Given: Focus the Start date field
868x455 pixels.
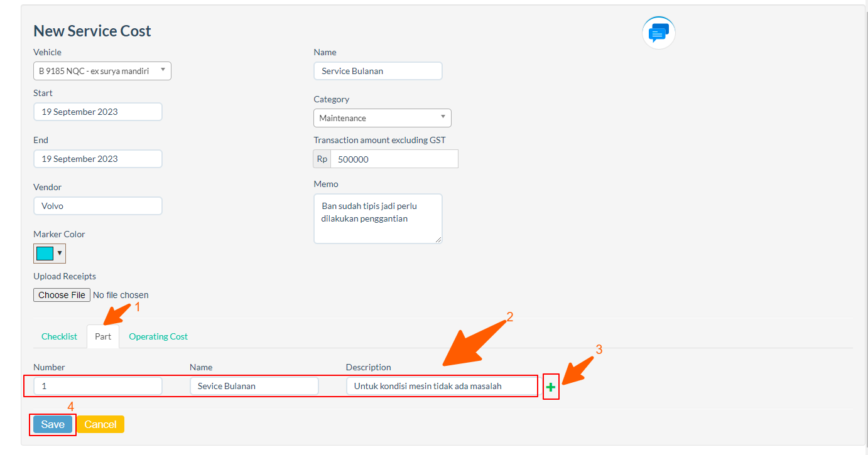Looking at the screenshot, I should 98,112.
